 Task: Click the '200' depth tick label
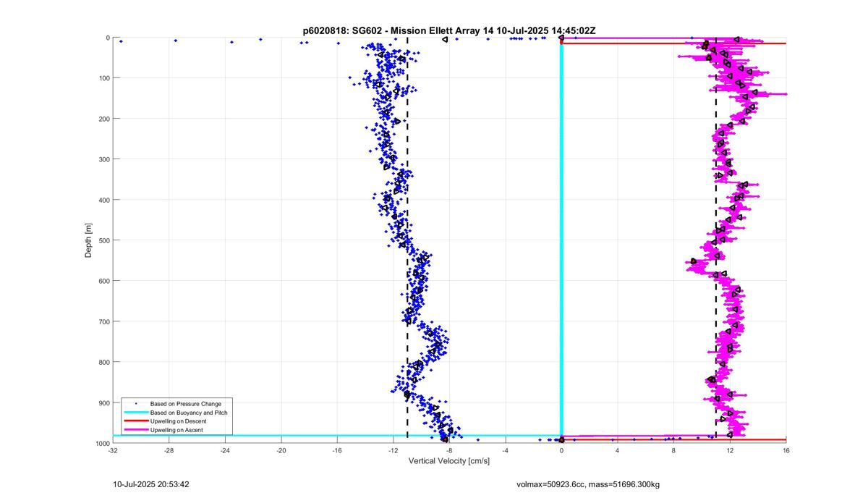click(x=103, y=119)
